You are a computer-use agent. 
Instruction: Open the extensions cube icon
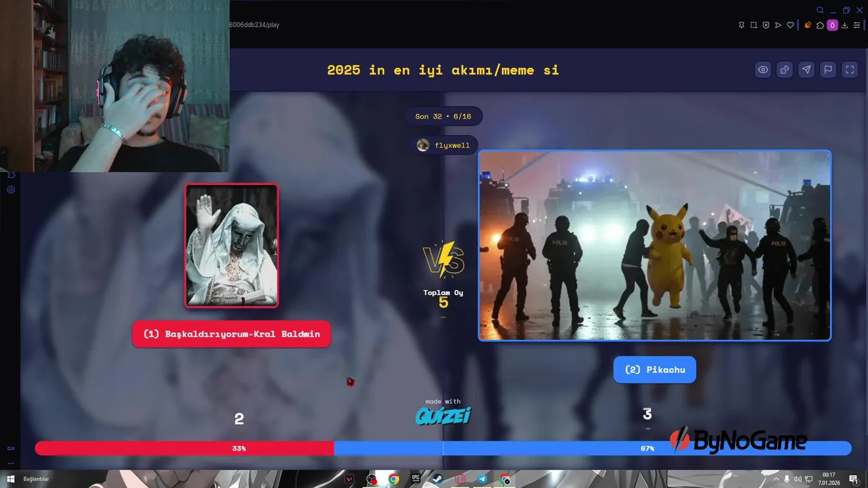point(820,25)
